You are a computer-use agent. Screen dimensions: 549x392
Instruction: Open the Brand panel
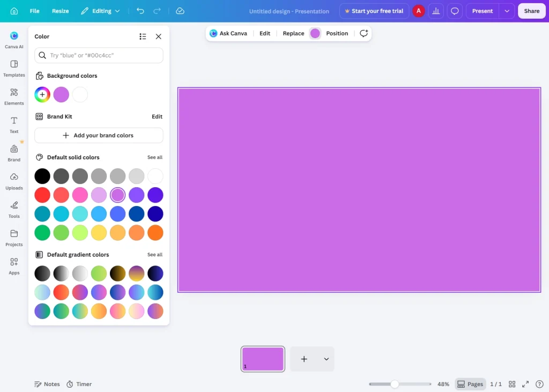[14, 153]
